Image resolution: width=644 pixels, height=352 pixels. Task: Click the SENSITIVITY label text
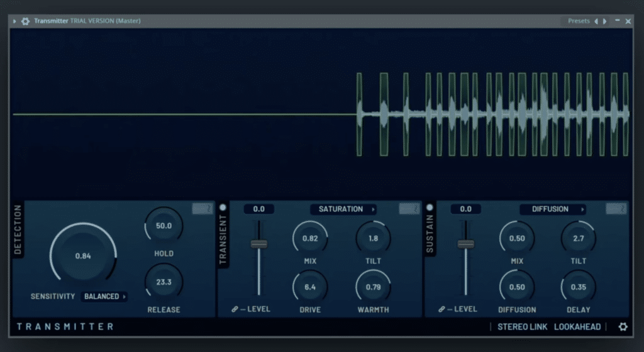53,296
